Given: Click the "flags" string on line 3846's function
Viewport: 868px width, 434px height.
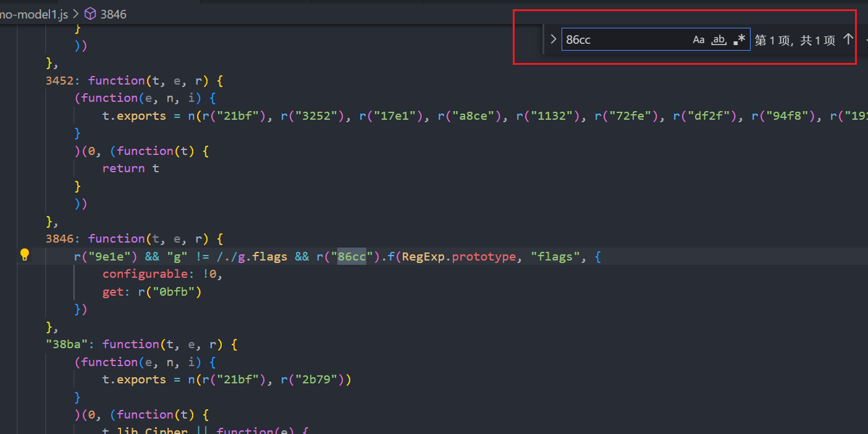Looking at the screenshot, I should point(554,256).
